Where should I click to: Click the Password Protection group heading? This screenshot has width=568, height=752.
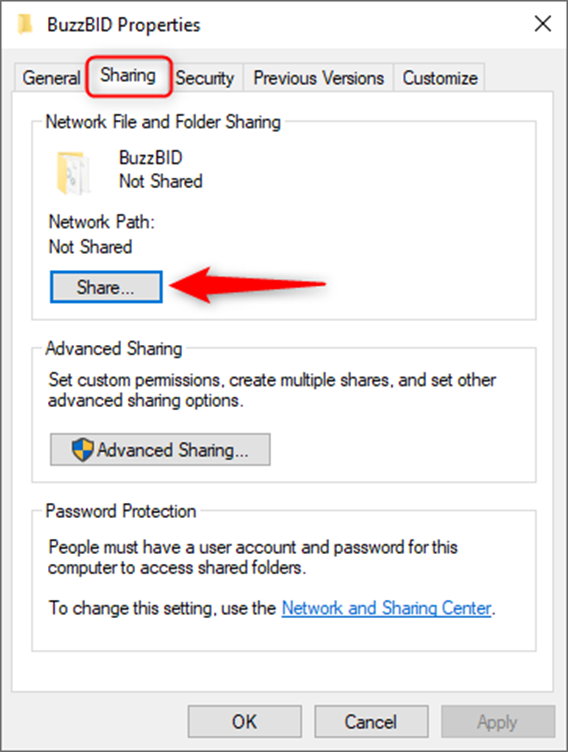coord(121,511)
